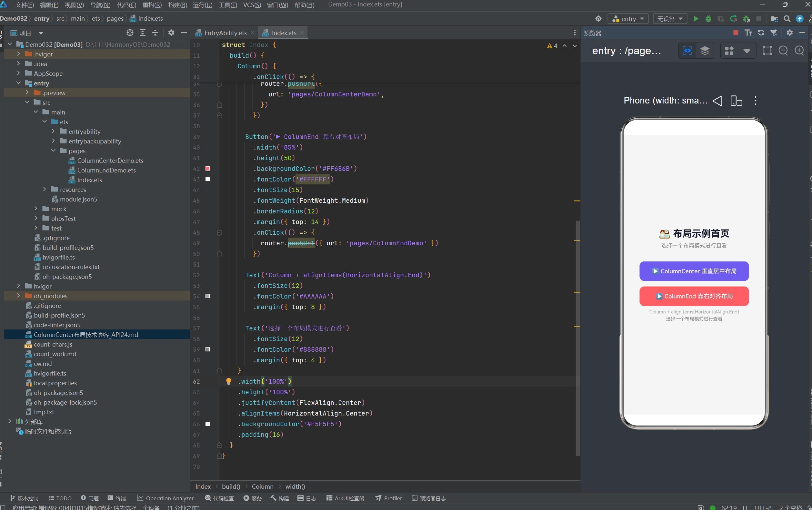Switch to the EntryAbility.ets tab
This screenshot has width=812, height=510.
coord(225,33)
